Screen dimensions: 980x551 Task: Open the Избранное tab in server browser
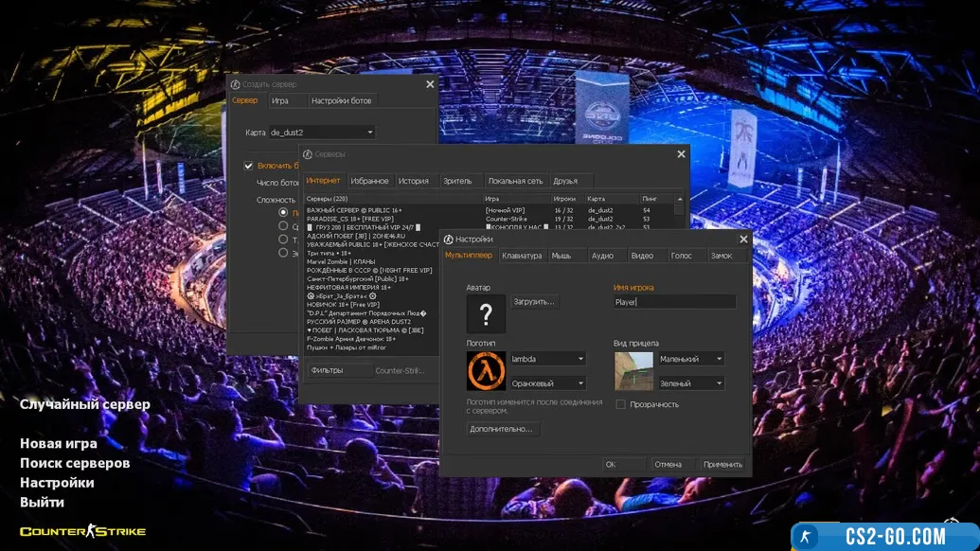[369, 181]
